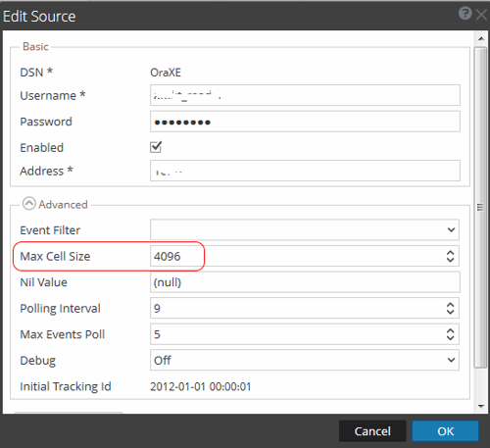490x448 pixels.
Task: Decrease the Max Events Poll value
Action: tap(450, 337)
